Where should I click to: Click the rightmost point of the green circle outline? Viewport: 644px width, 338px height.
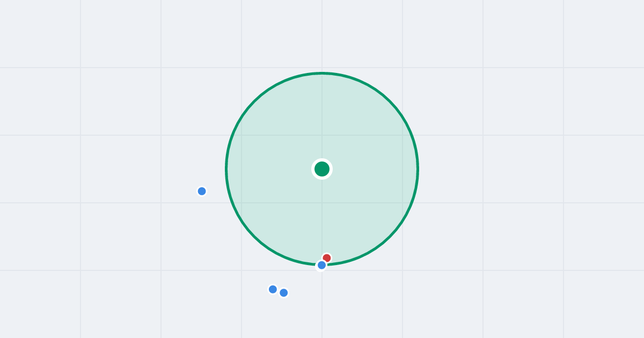[x=418, y=169]
